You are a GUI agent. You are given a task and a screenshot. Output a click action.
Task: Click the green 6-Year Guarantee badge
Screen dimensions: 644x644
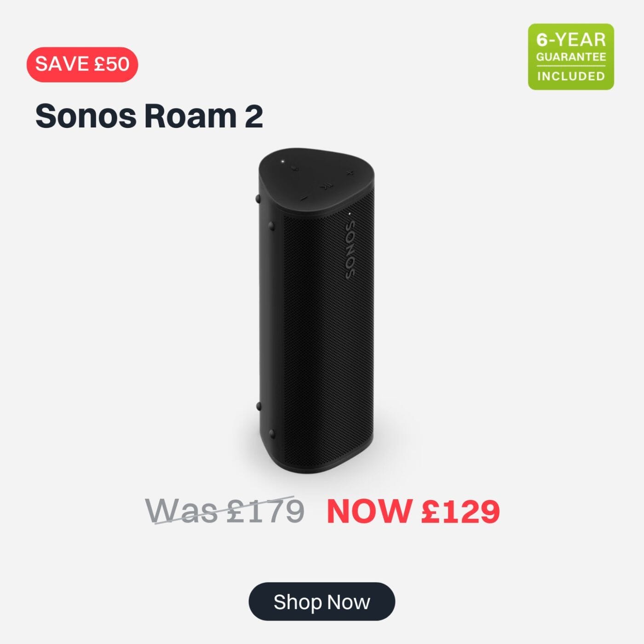click(571, 57)
